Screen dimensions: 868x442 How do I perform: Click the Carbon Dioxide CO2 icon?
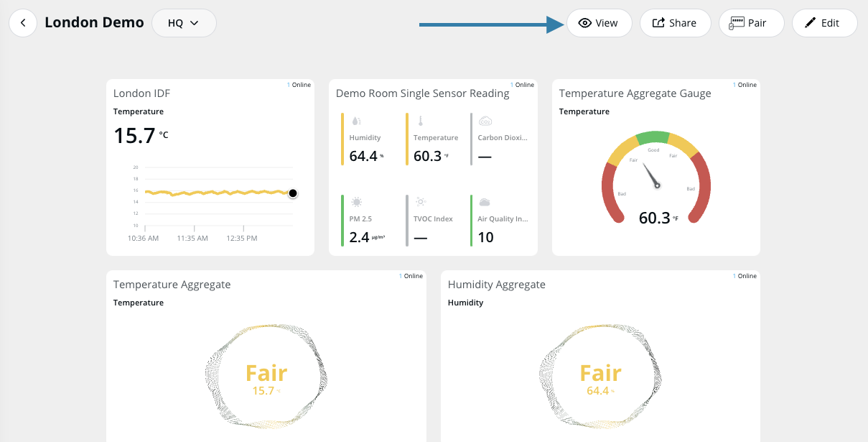pyautogui.click(x=485, y=121)
